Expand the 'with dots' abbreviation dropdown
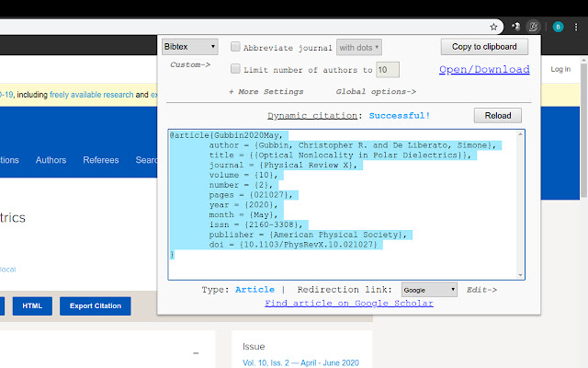588x368 pixels. [x=359, y=47]
